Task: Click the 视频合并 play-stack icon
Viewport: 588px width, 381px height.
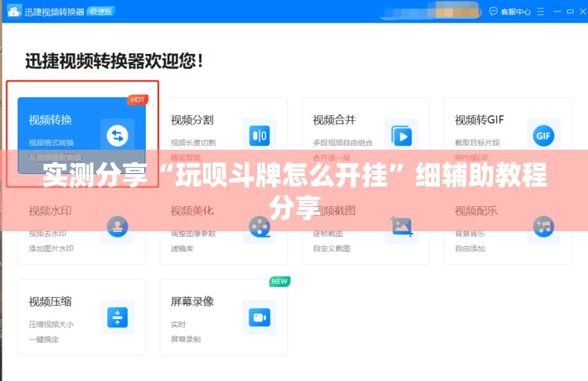Action: [401, 136]
